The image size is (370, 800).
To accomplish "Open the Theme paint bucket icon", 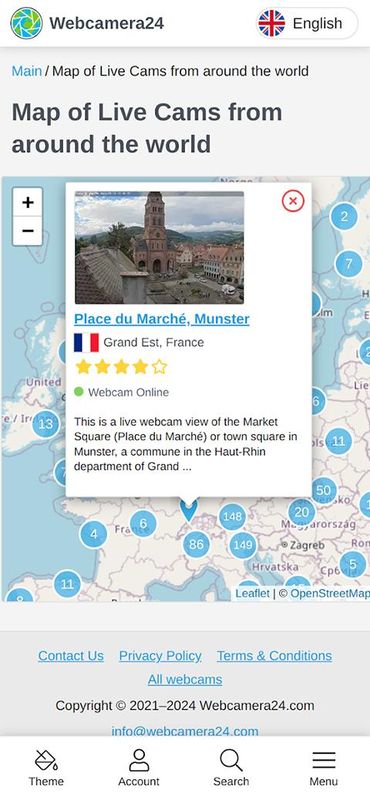I will (x=46, y=761).
